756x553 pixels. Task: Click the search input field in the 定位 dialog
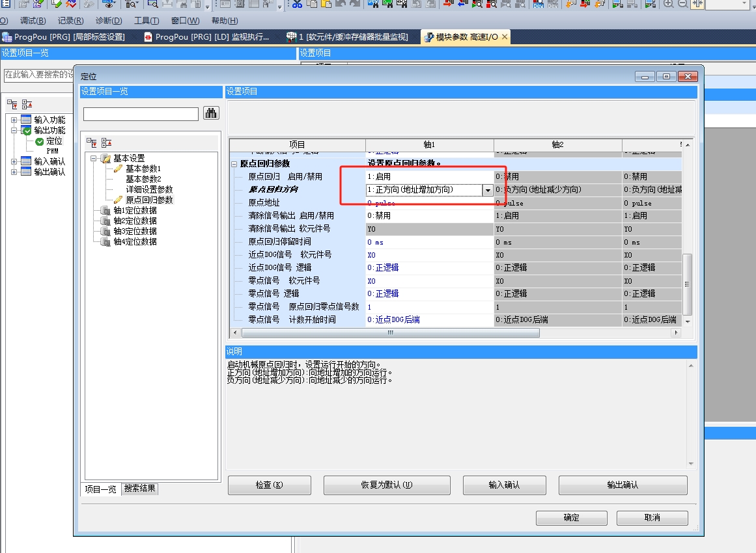(x=141, y=114)
